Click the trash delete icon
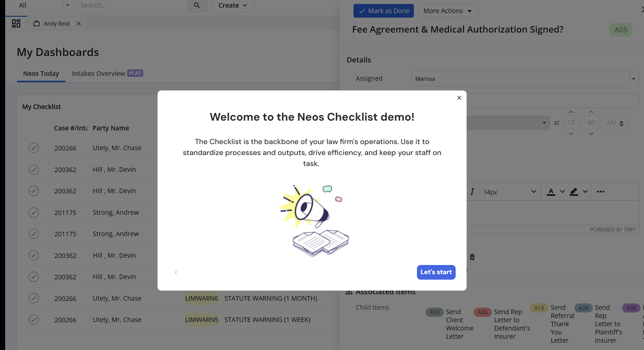The height and width of the screenshot is (350, 644). [x=472, y=257]
